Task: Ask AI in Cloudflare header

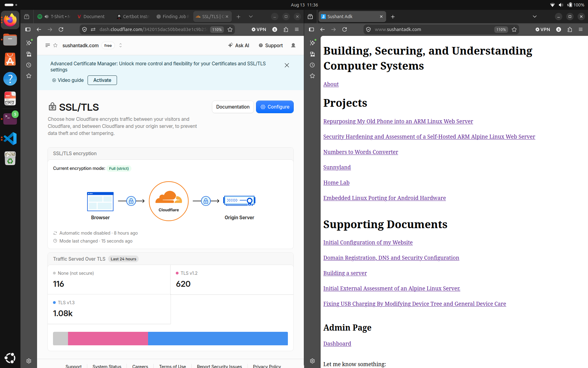Action: coord(239,45)
